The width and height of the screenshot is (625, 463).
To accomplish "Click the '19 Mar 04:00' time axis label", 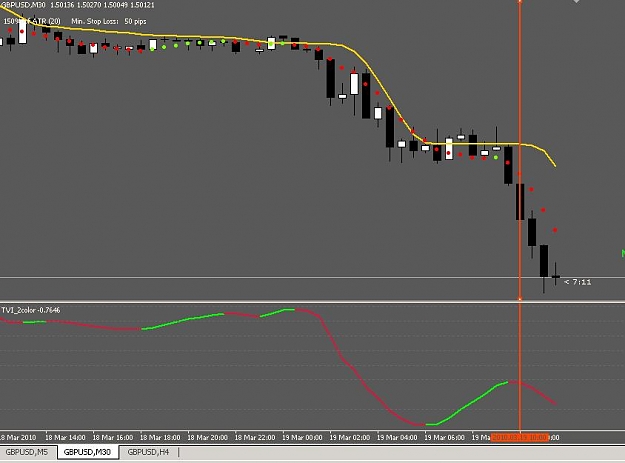I will (x=397, y=437).
